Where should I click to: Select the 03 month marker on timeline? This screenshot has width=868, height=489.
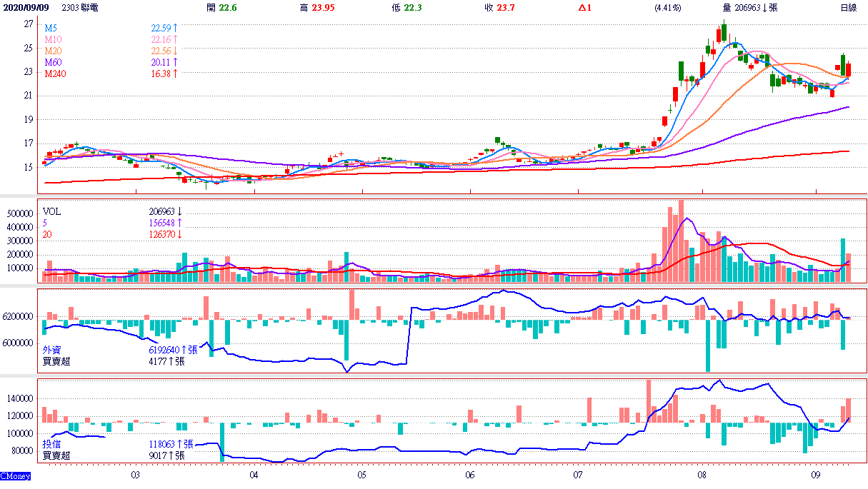[135, 474]
